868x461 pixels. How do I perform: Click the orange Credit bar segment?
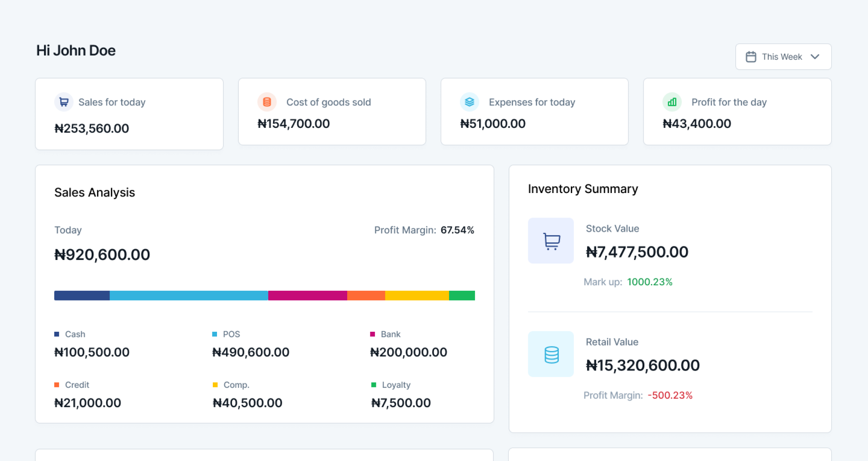tap(366, 295)
